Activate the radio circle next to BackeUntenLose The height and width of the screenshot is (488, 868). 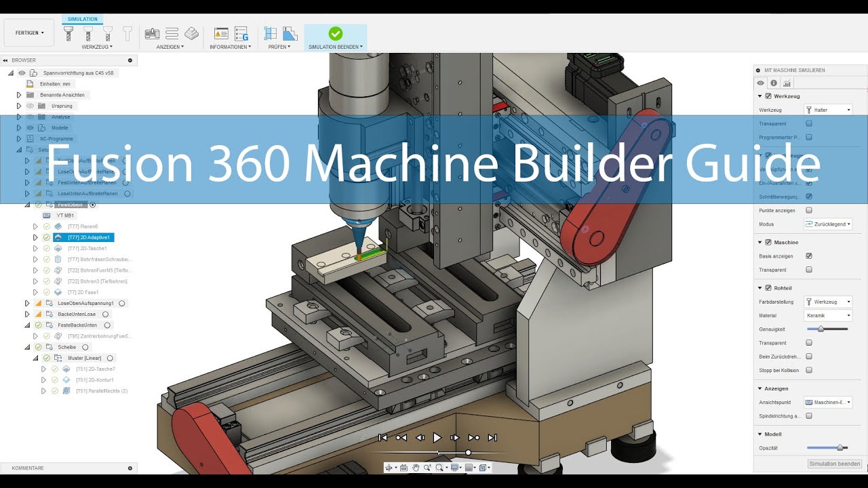(105, 314)
